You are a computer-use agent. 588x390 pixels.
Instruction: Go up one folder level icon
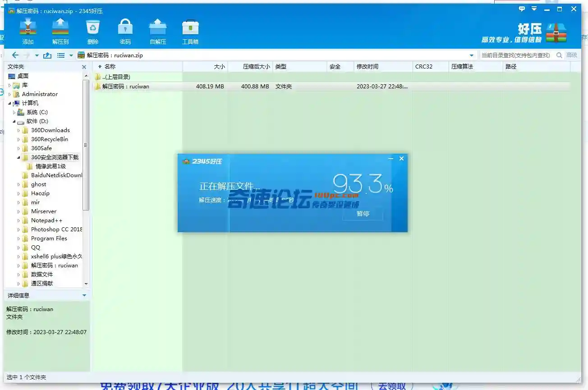(x=47, y=55)
